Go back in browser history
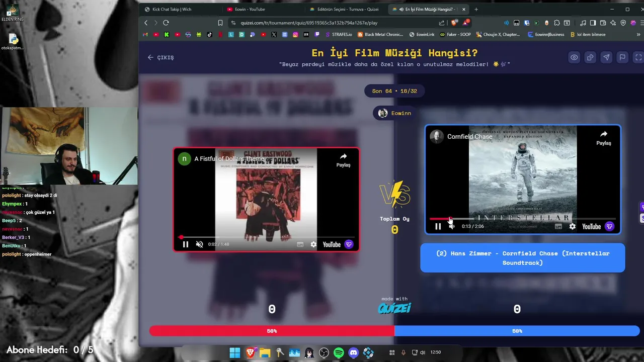Image resolution: width=644 pixels, height=362 pixels. [146, 23]
